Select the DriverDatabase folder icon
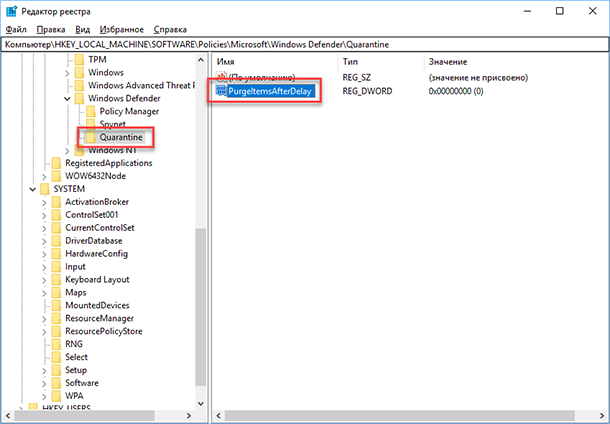 point(56,240)
